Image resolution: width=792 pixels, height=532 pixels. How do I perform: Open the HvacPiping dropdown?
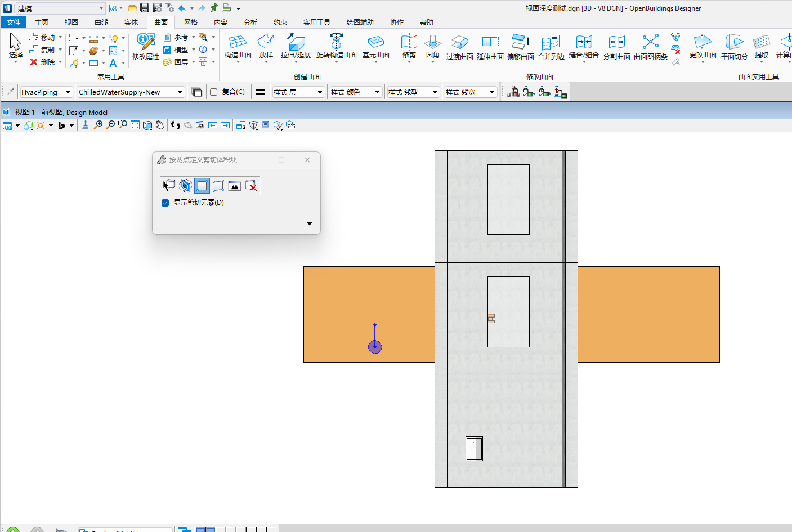pos(68,92)
